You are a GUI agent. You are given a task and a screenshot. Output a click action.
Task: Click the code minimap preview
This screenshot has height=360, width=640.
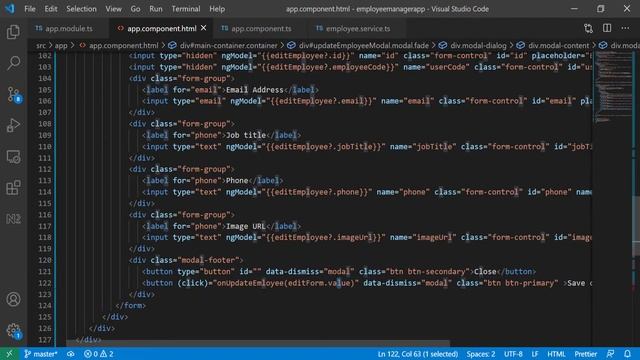(x=612, y=88)
